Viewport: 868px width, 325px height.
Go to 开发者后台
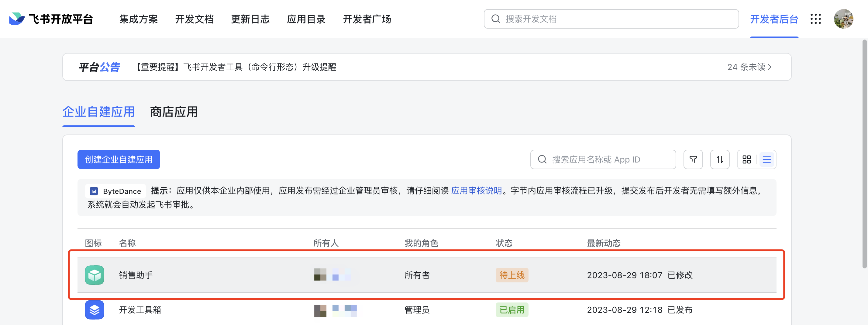coord(774,19)
